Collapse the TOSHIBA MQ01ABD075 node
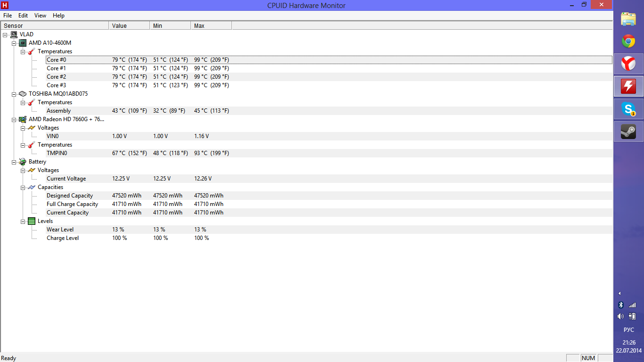This screenshot has width=644, height=362. click(14, 94)
